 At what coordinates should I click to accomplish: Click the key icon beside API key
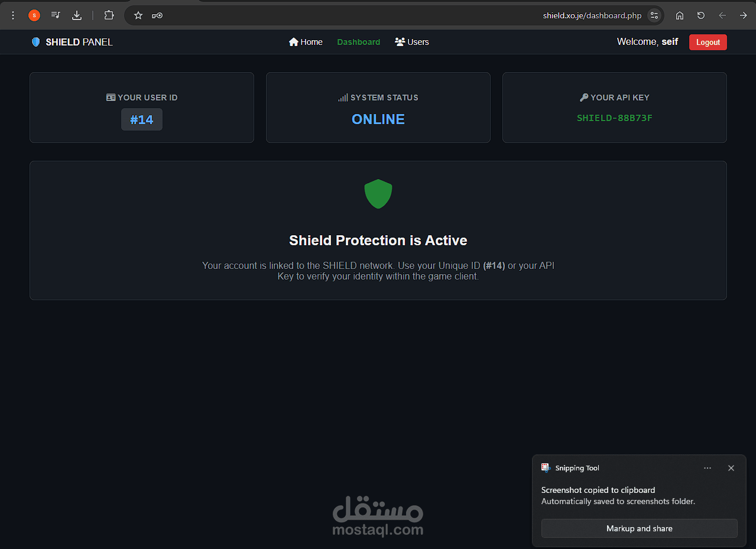(584, 98)
